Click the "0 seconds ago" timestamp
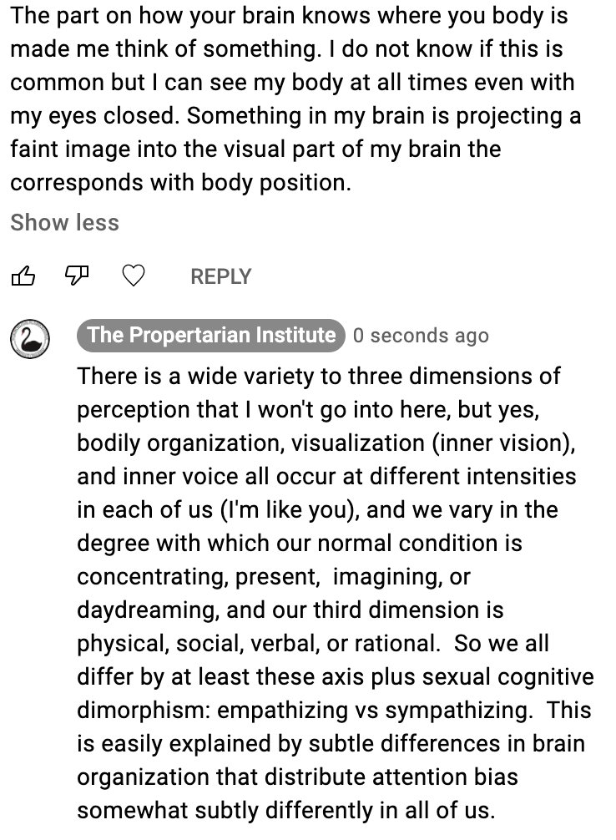The width and height of the screenshot is (616, 840). tap(420, 336)
